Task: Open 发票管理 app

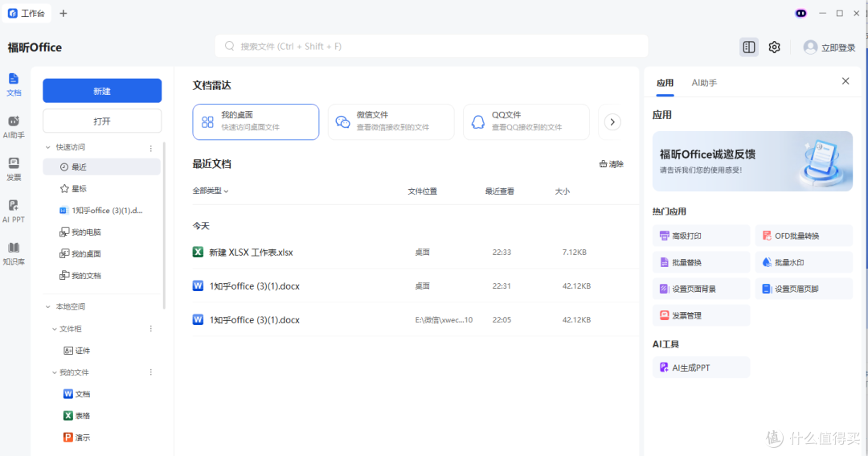Action: (x=701, y=315)
